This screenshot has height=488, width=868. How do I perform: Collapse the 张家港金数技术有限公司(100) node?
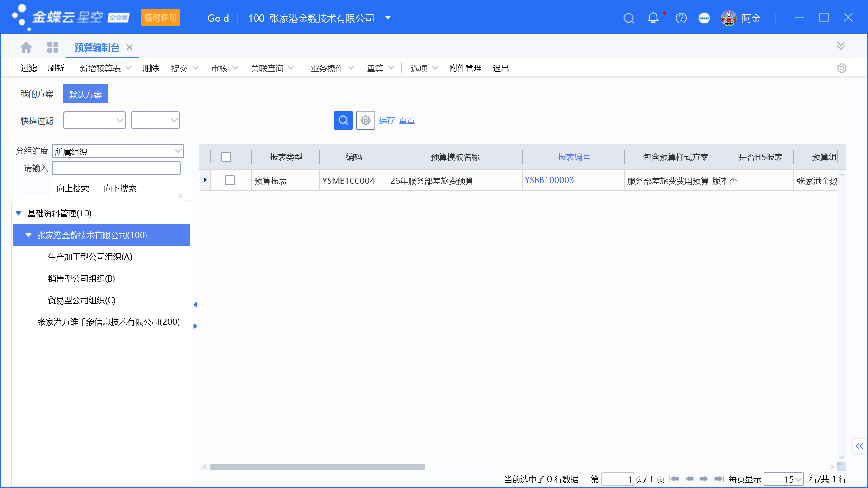tap(28, 235)
